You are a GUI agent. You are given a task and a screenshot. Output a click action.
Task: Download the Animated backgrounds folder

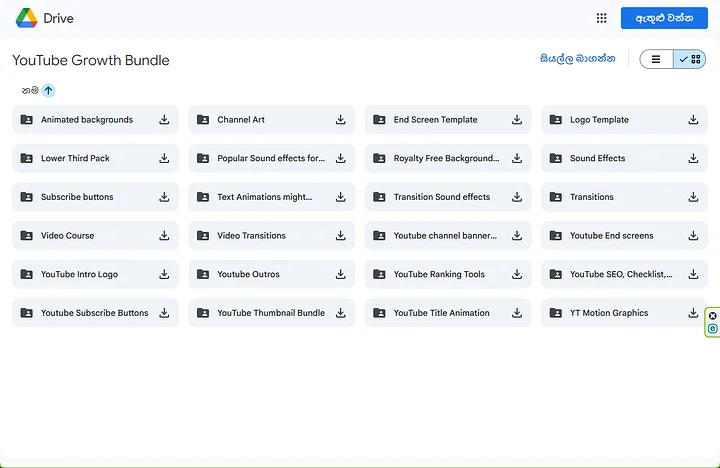tap(164, 120)
